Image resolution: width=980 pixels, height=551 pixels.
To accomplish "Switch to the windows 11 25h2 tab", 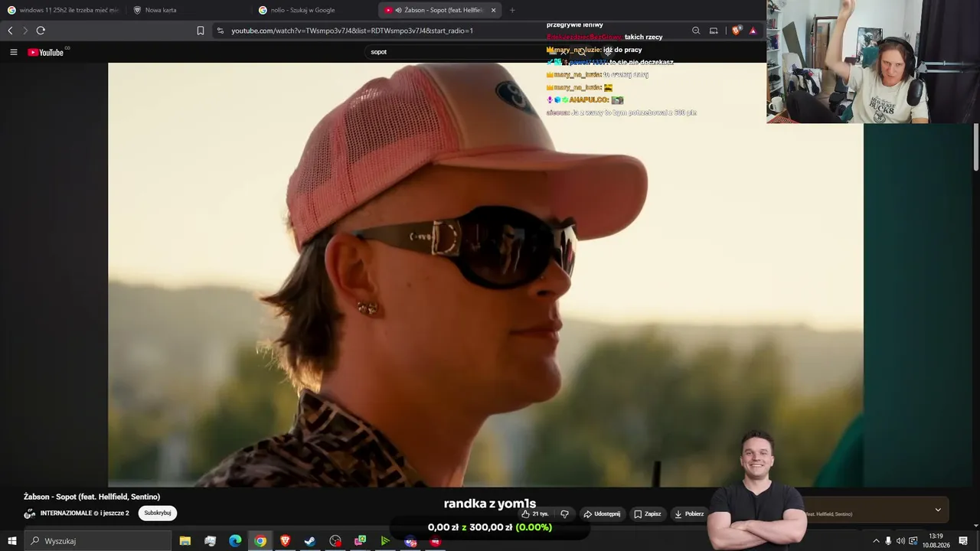I will point(64,10).
